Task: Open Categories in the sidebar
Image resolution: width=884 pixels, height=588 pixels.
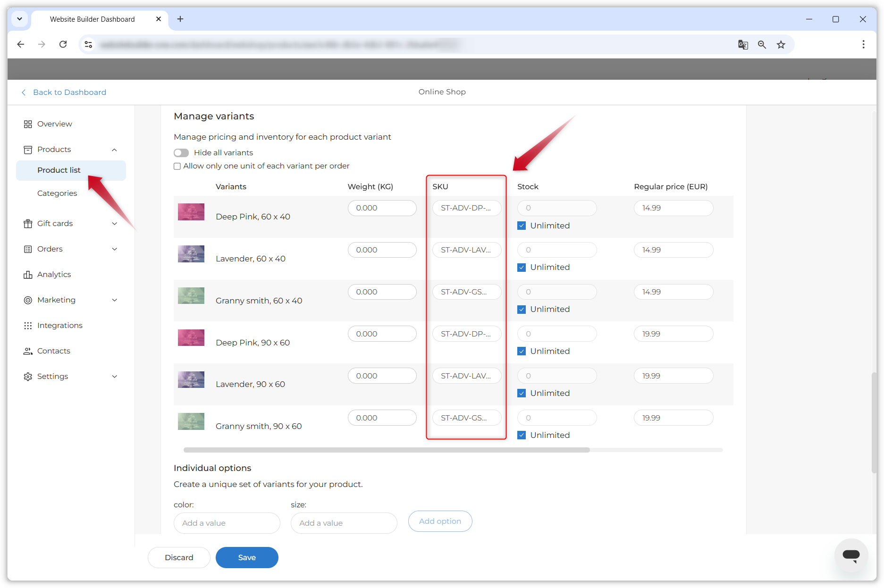Action: click(x=57, y=193)
